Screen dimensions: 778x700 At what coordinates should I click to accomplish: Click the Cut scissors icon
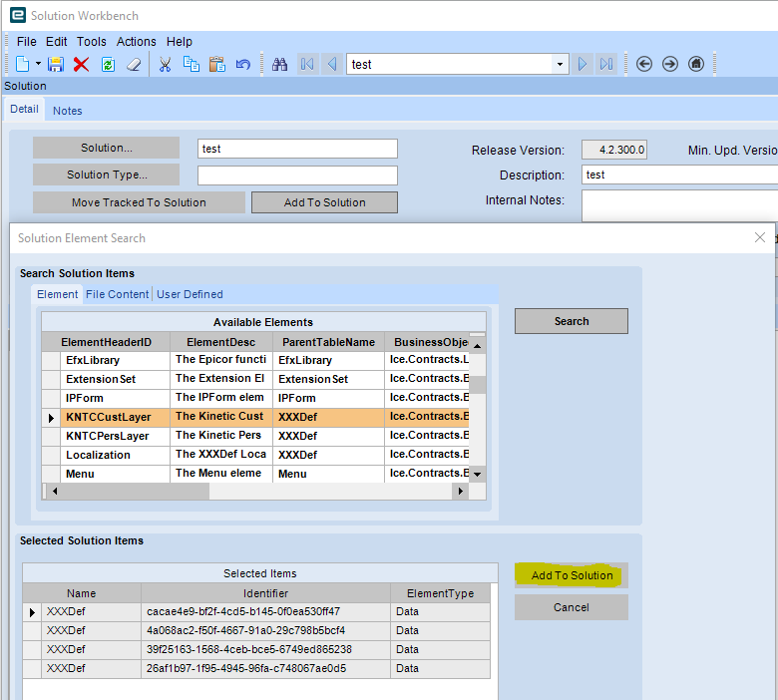pyautogui.click(x=166, y=64)
